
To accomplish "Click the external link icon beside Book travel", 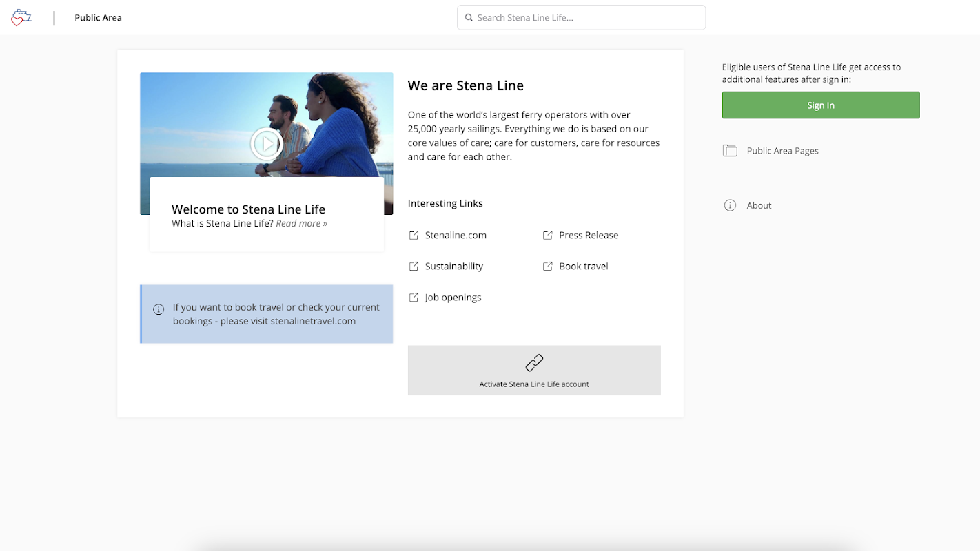I will (548, 267).
